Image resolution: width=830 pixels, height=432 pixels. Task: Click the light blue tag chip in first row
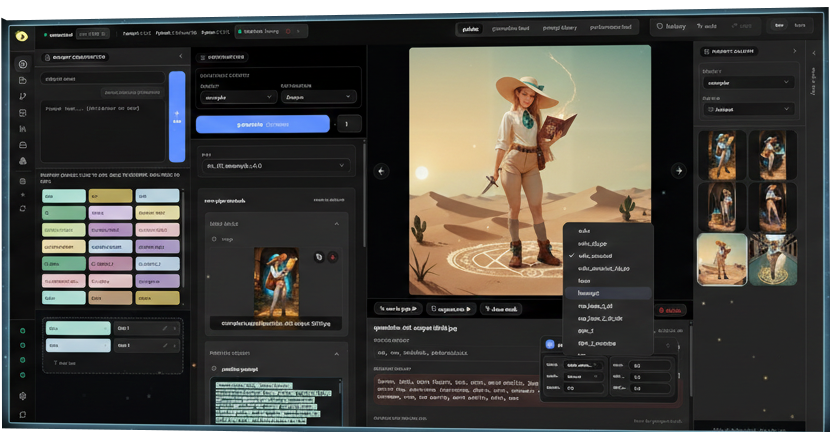(157, 196)
